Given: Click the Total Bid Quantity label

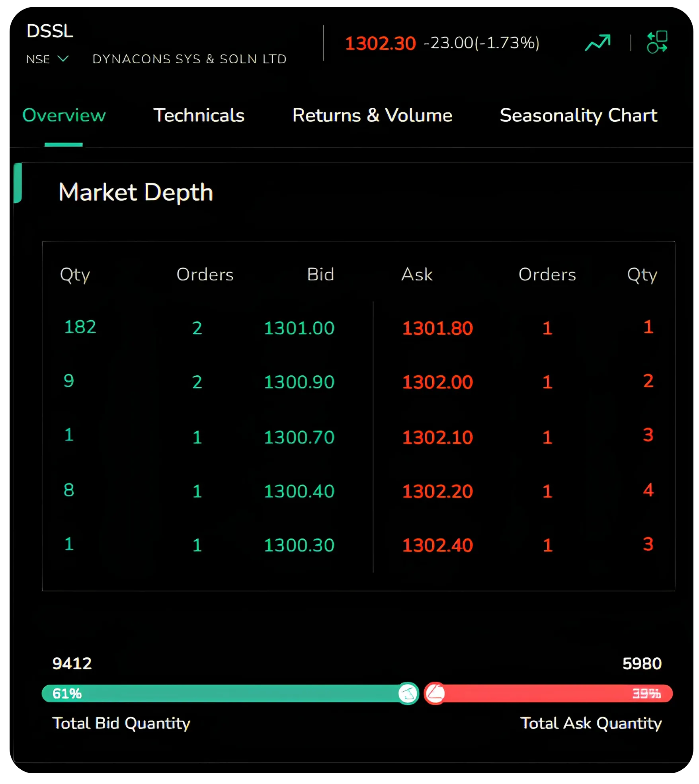Looking at the screenshot, I should click(121, 724).
